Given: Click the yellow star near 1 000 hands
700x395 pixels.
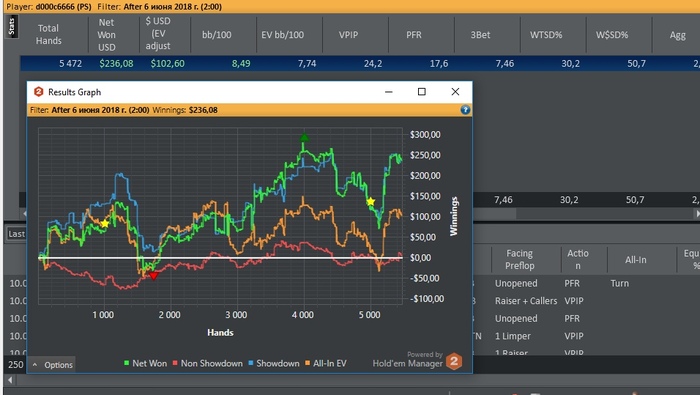Looking at the screenshot, I should [x=104, y=223].
